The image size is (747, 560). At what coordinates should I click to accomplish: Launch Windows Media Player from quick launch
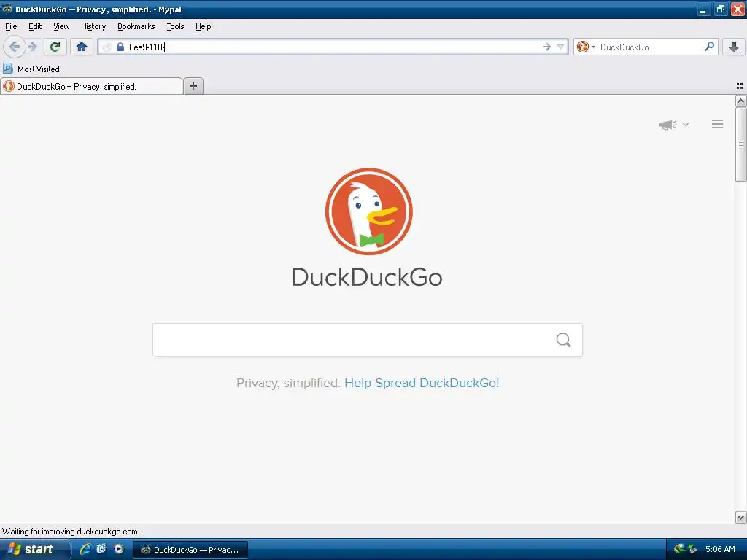[x=119, y=549]
